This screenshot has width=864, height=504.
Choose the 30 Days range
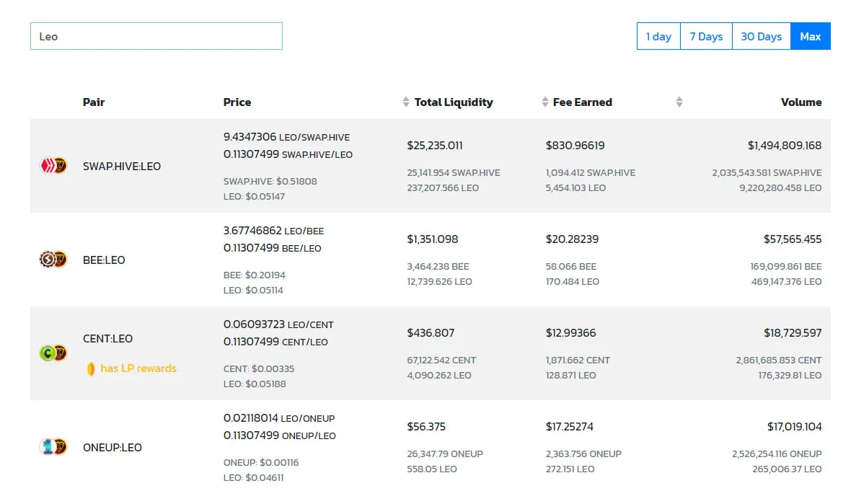point(762,36)
